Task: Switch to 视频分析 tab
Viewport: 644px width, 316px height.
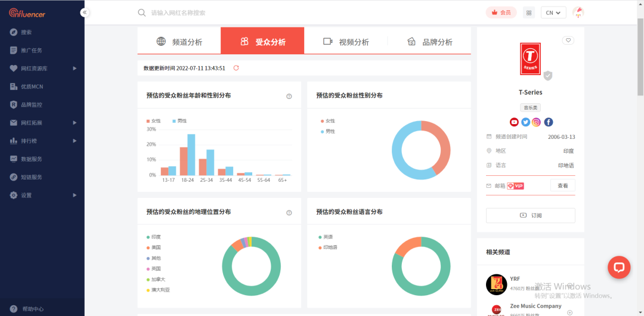Action: 346,42
